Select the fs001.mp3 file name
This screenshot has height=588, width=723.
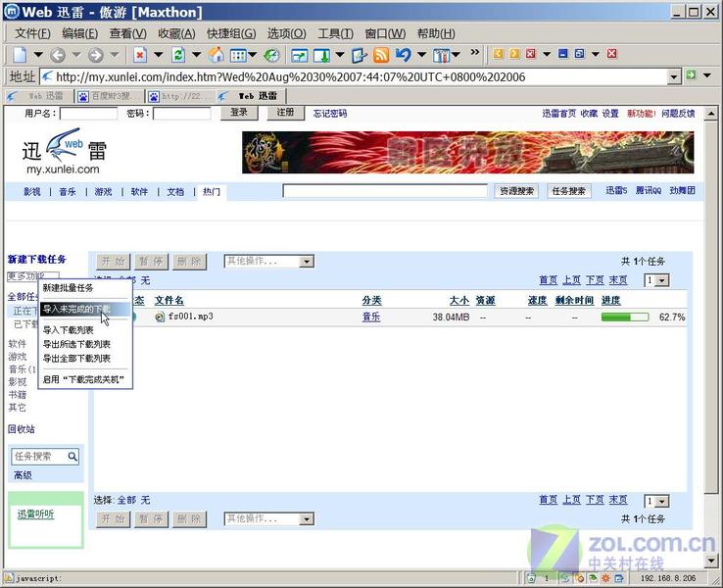[x=190, y=317]
